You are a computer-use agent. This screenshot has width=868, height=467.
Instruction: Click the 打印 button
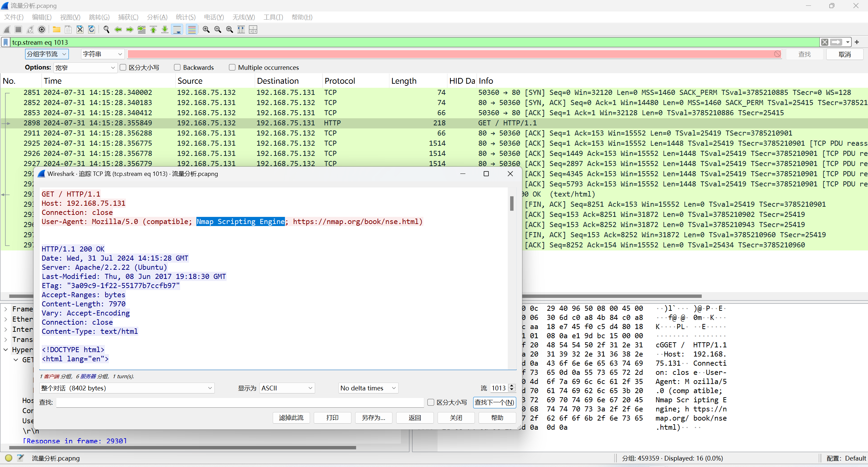pyautogui.click(x=332, y=418)
